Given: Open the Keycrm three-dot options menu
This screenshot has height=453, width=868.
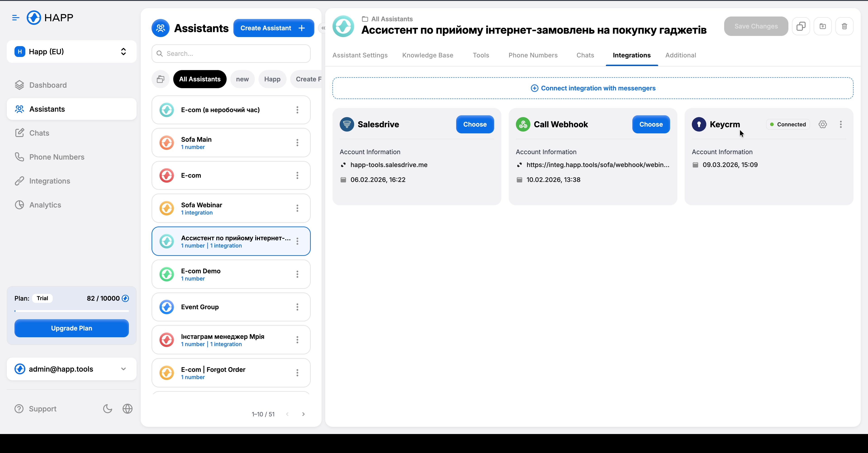Looking at the screenshot, I should (841, 124).
